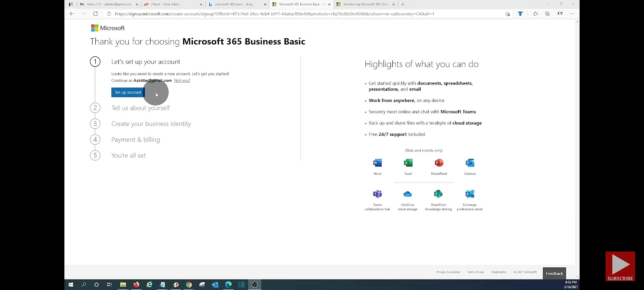Click the PowerPoint app icon
Screen dimensions: 644x290
click(439, 163)
